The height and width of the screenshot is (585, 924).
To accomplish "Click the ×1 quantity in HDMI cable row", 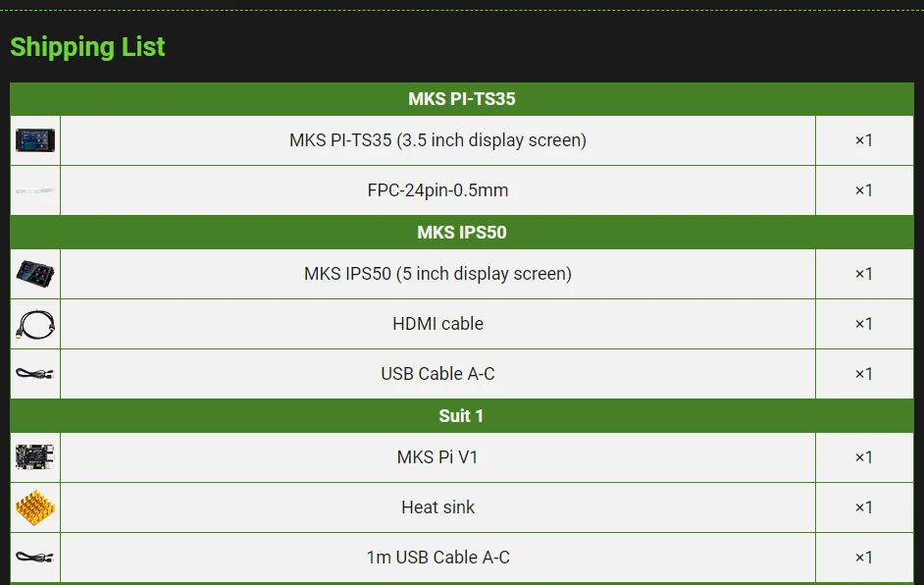I will click(x=864, y=324).
